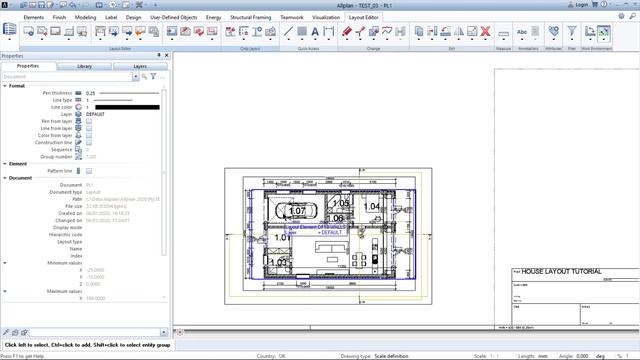Click the black Line color swatch
640x360 pixels.
click(x=127, y=107)
